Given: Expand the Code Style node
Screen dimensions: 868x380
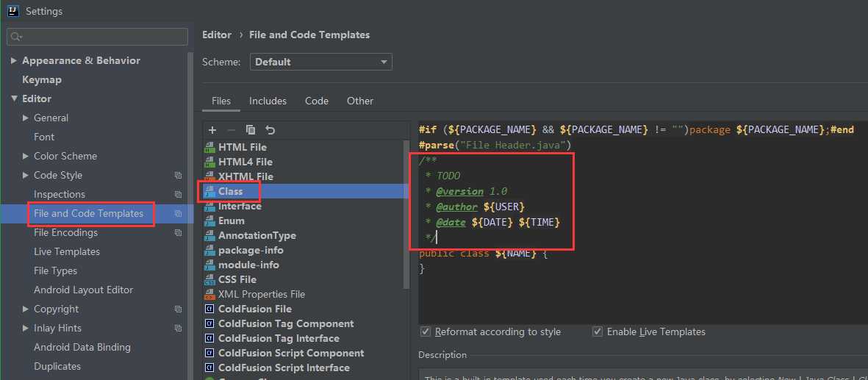Looking at the screenshot, I should pos(26,175).
